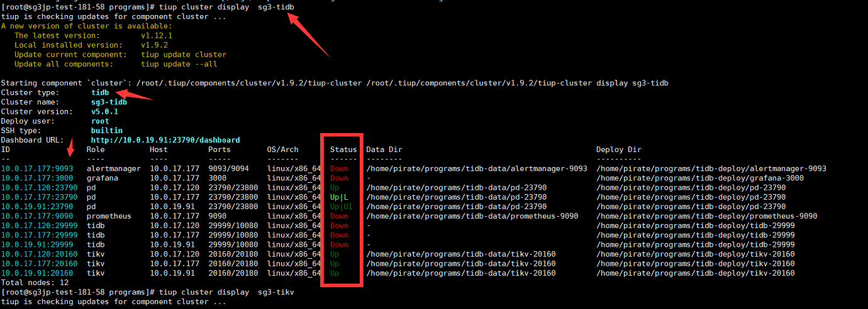Click the Data Dir column header
Viewport: 868px width, 309px height.
384,149
